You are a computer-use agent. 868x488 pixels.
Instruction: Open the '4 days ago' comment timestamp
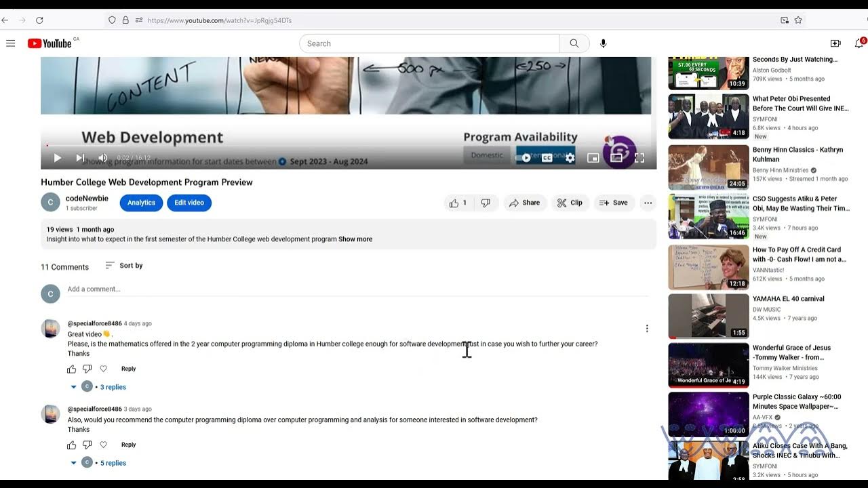(138, 323)
